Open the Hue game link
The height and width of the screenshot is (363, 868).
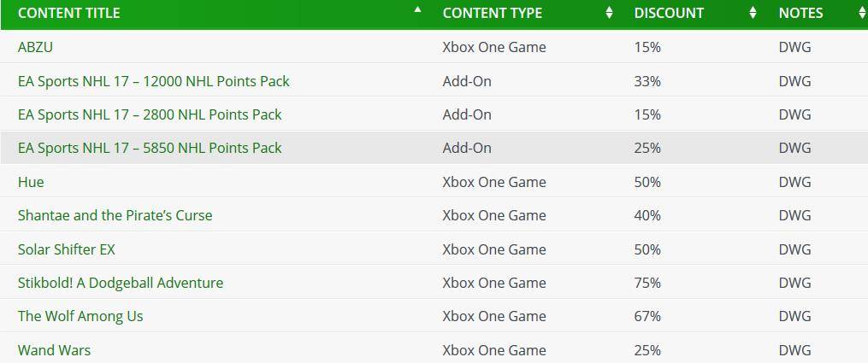[31, 182]
